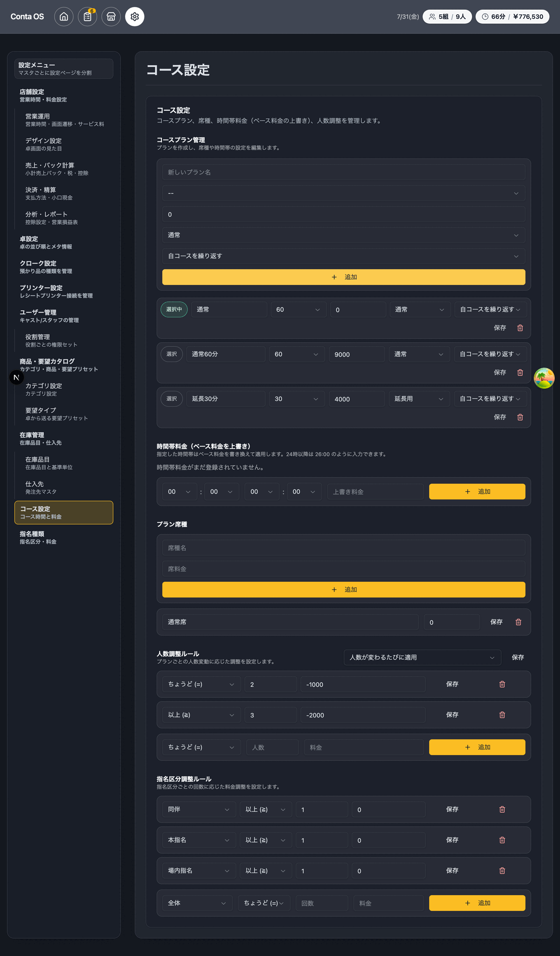The height and width of the screenshot is (956, 560).
Task: Click the palm tree avatar icon
Action: (544, 378)
